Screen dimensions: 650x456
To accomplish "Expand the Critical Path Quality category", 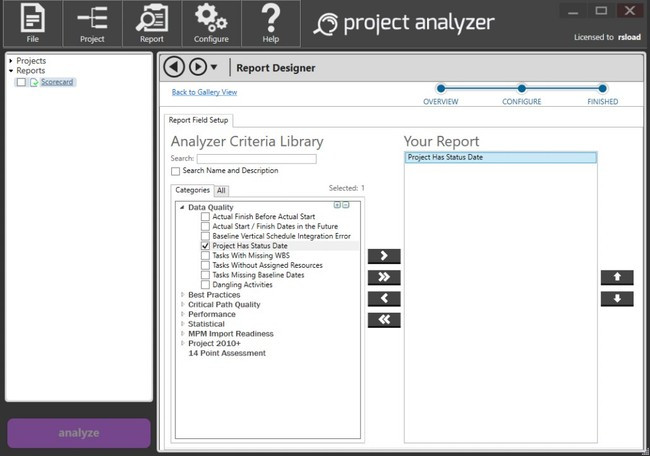I will click(182, 304).
